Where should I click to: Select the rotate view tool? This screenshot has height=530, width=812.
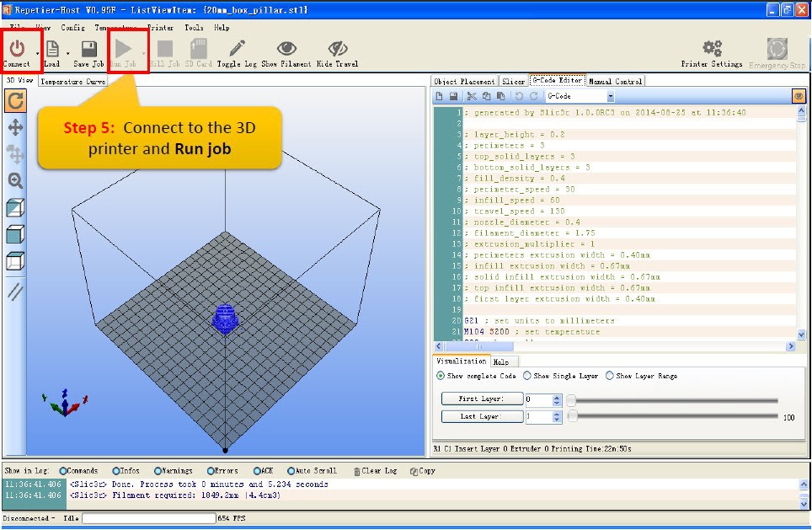(15, 101)
